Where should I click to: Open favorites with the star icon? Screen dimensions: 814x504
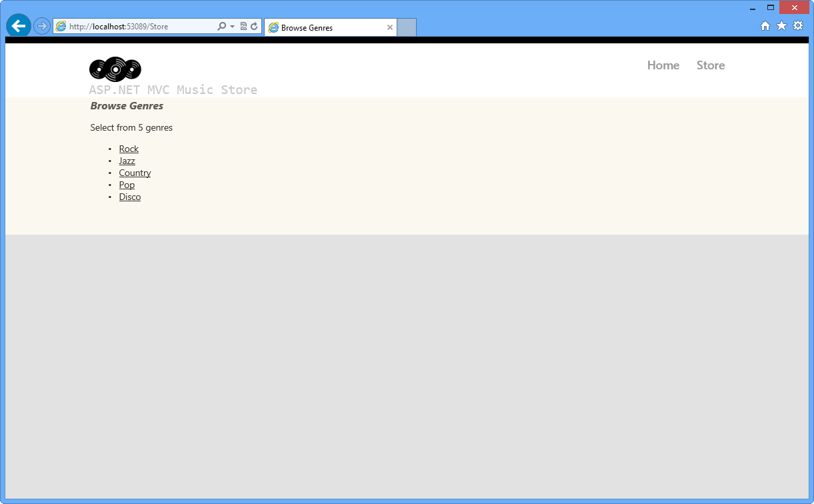781,25
